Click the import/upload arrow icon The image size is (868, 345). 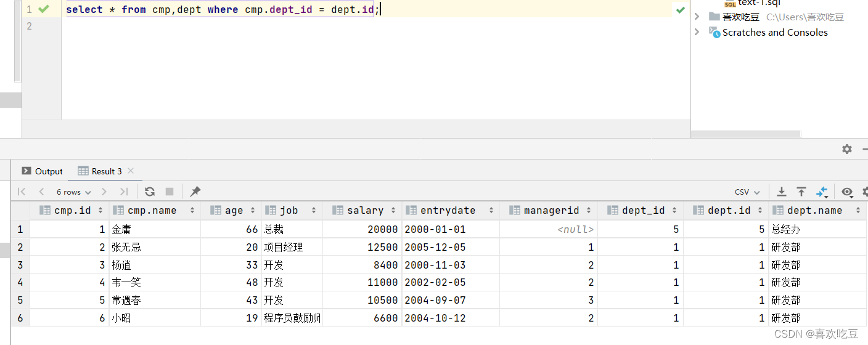click(x=801, y=192)
